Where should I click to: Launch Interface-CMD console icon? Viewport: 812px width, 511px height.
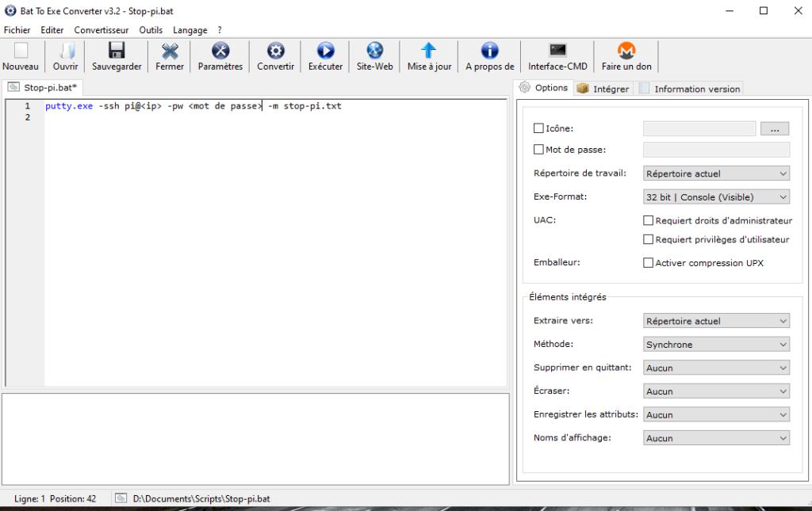[557, 51]
